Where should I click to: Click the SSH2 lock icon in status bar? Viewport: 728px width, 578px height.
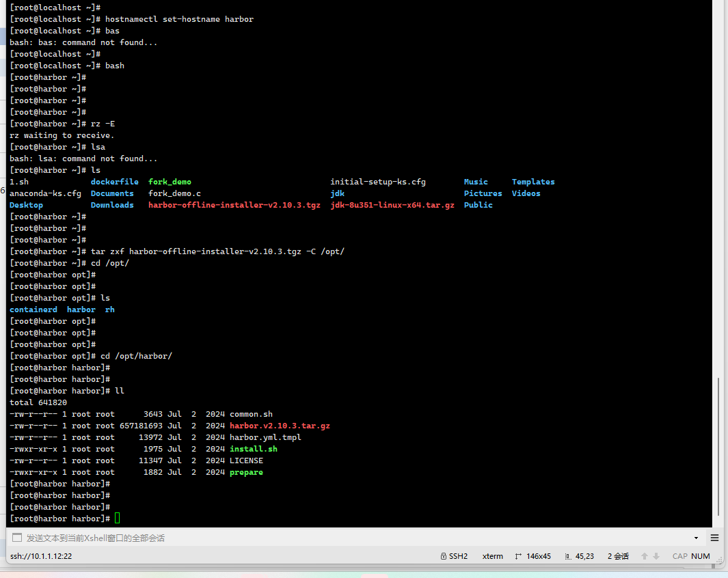[444, 556]
